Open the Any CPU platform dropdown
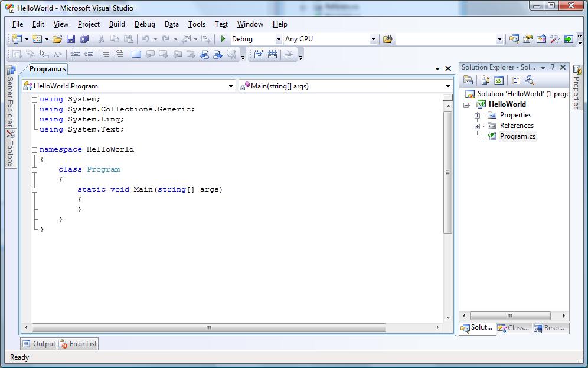The height and width of the screenshot is (368, 588). 373,39
